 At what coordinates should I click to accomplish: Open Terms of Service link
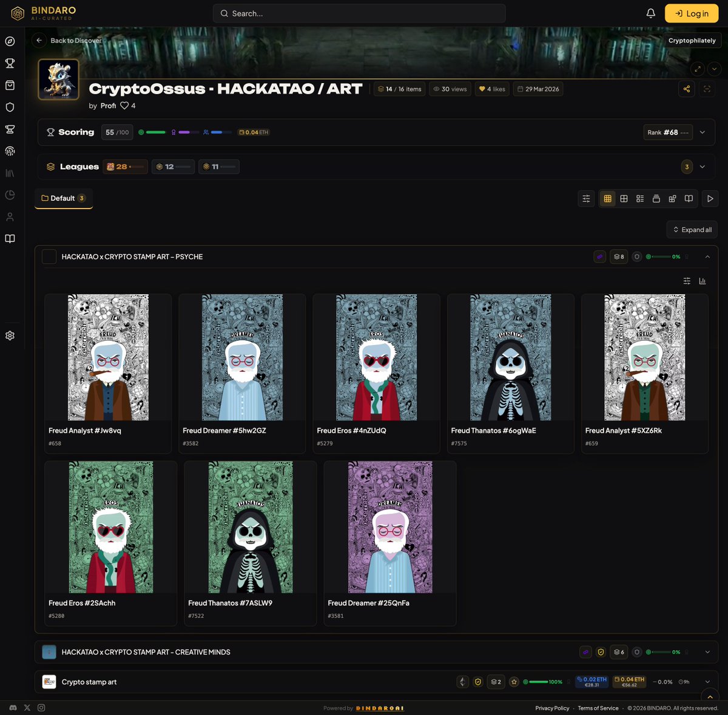click(598, 708)
